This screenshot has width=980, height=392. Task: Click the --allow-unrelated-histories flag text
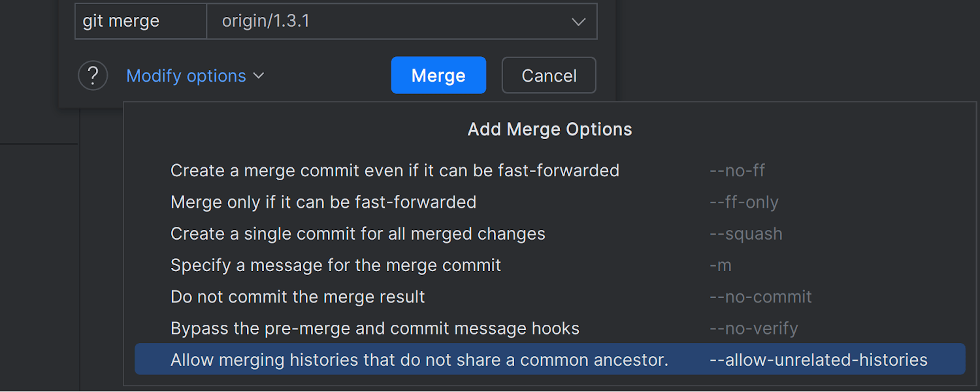pyautogui.click(x=819, y=359)
